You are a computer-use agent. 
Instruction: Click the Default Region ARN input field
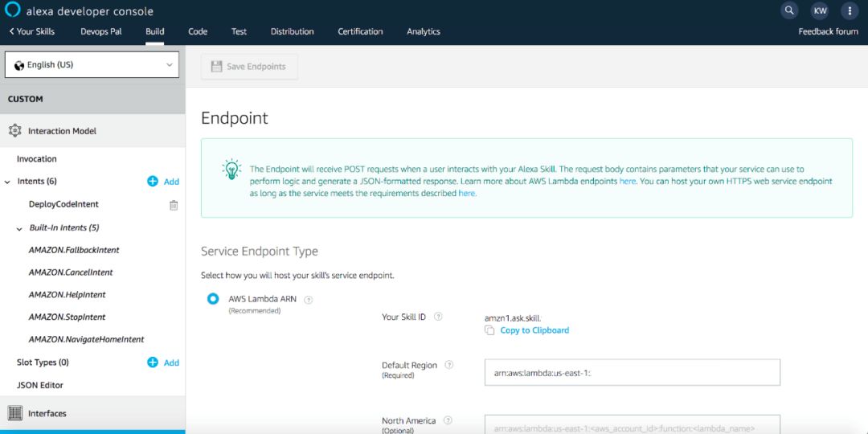(x=633, y=373)
